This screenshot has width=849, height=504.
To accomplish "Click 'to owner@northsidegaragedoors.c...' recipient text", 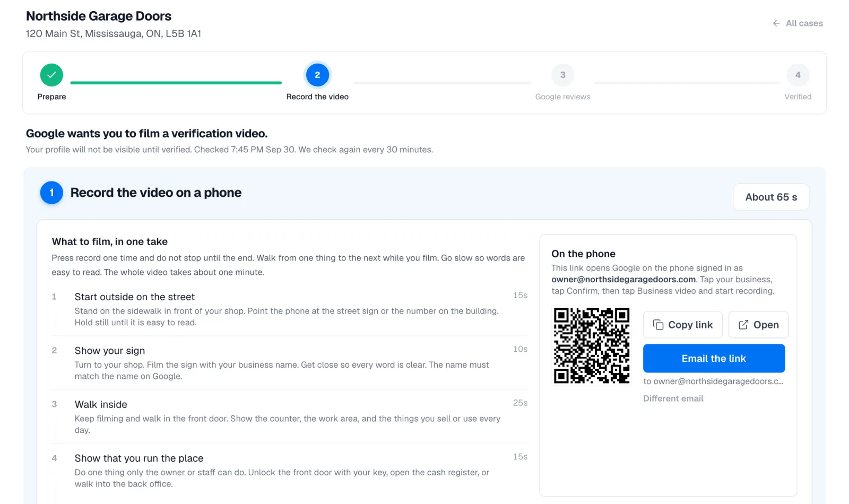I will click(x=713, y=381).
